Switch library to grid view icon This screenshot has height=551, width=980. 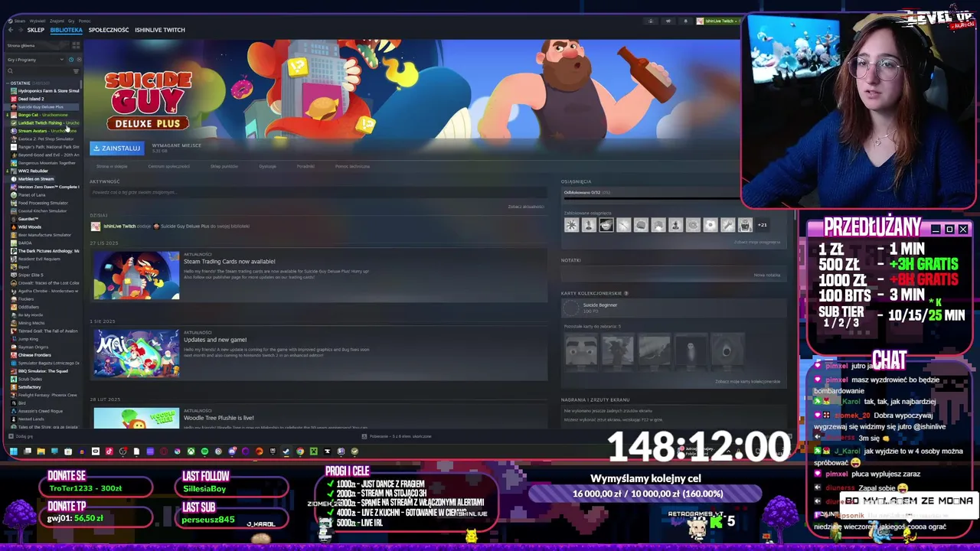[x=75, y=46]
